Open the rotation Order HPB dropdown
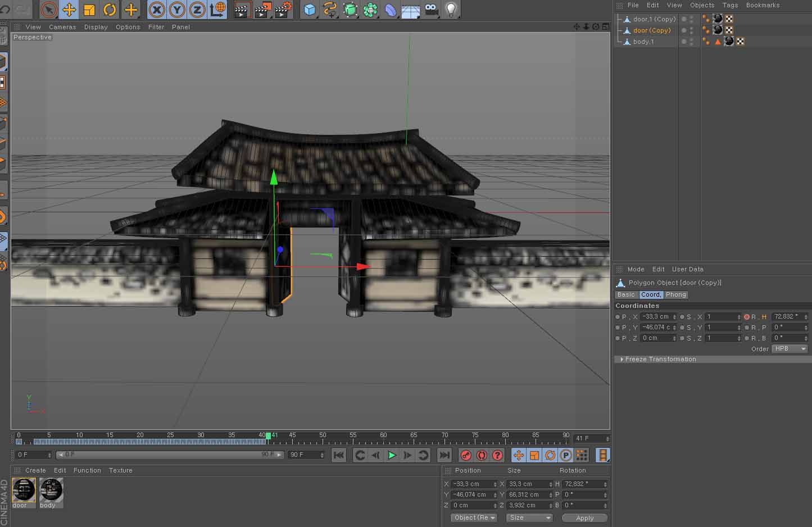The image size is (812, 527). click(790, 349)
